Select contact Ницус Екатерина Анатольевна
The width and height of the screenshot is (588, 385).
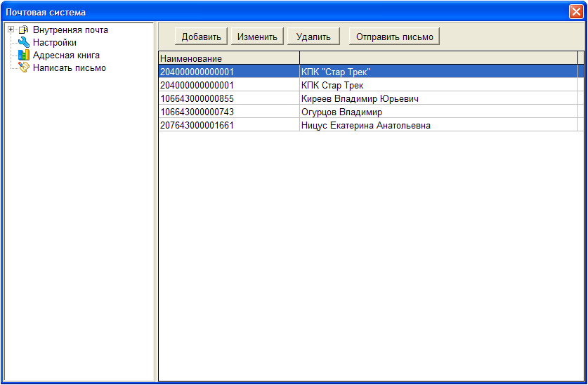point(365,126)
